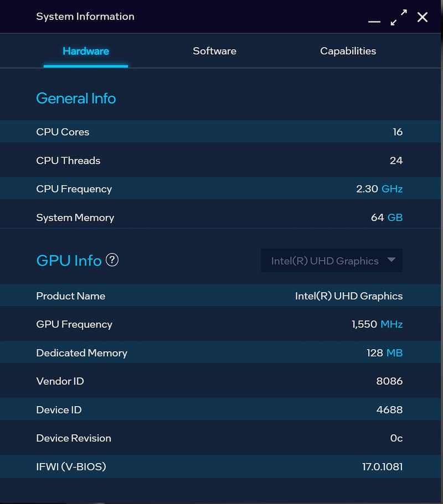Click the CPU Frequency GHz unit

(x=392, y=189)
